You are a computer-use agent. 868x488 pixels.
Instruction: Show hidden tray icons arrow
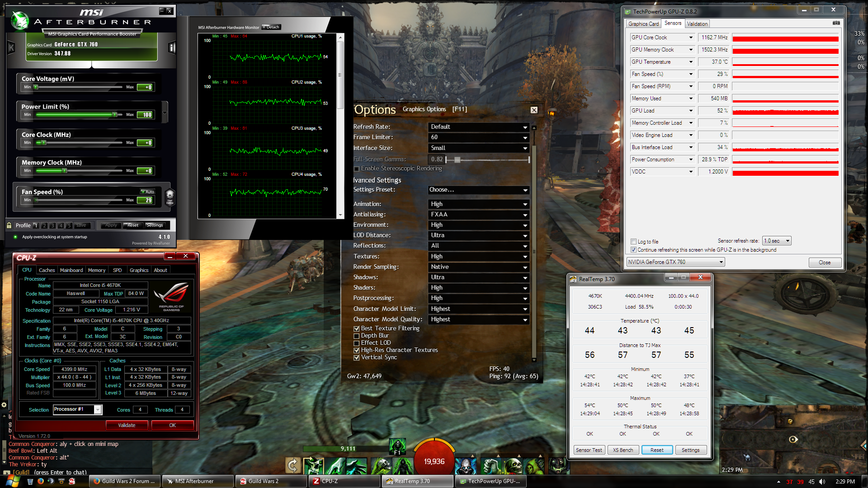(778, 482)
